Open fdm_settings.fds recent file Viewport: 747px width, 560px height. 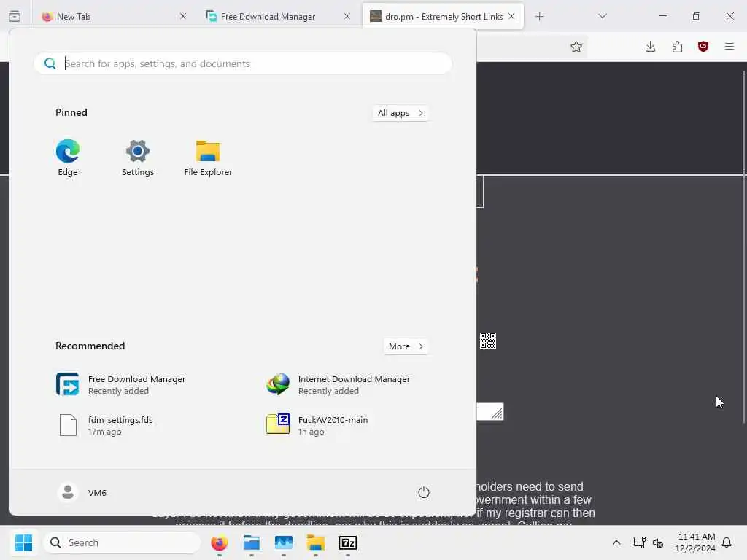coord(105,425)
